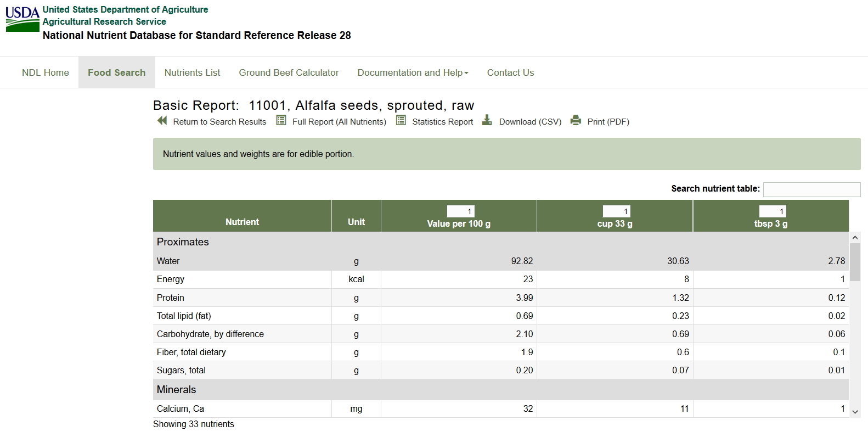The height and width of the screenshot is (437, 868).
Task: Click the 92.82 water value cell
Action: point(459,261)
